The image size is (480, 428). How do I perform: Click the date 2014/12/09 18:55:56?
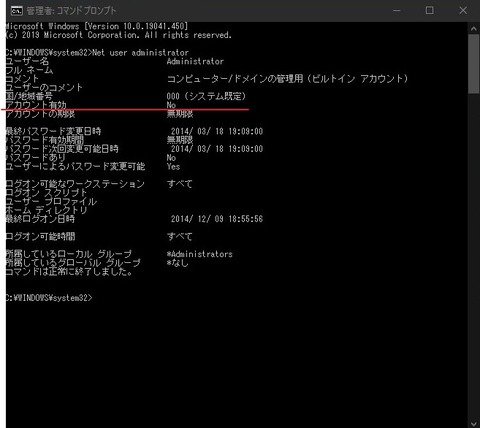(x=217, y=219)
